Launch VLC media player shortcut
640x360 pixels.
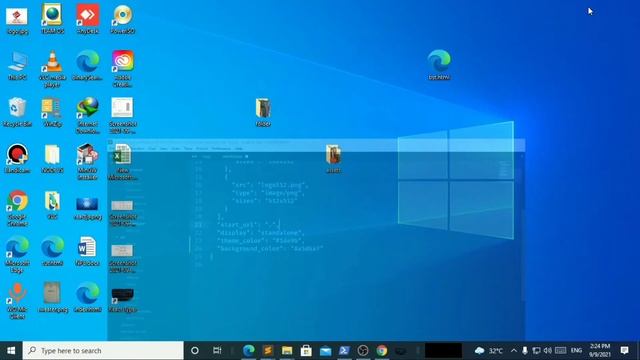[x=52, y=69]
